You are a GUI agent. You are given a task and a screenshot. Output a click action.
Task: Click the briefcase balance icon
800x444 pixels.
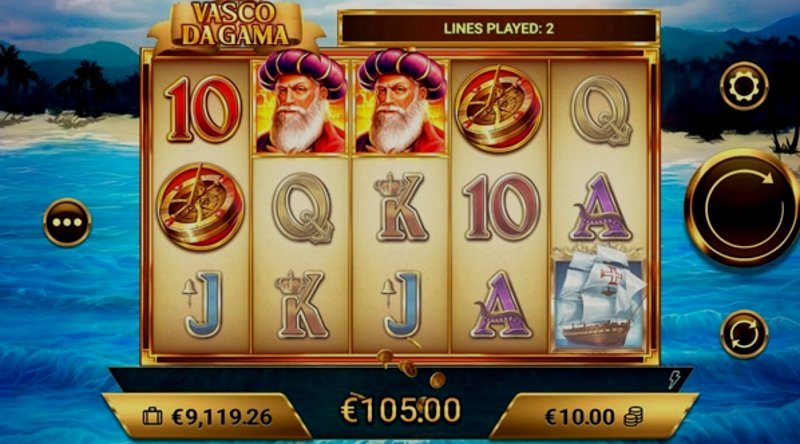(152, 417)
